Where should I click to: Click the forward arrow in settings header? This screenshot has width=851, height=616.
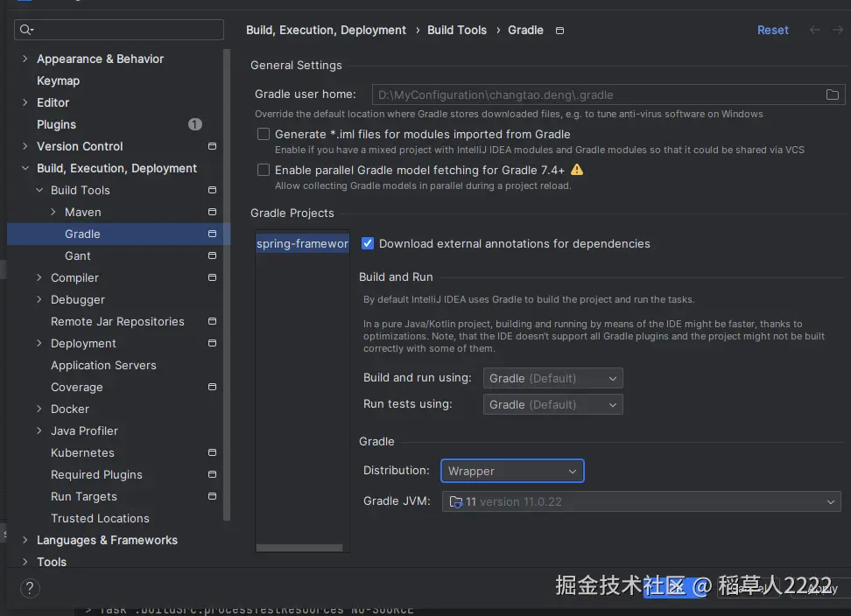click(x=838, y=30)
